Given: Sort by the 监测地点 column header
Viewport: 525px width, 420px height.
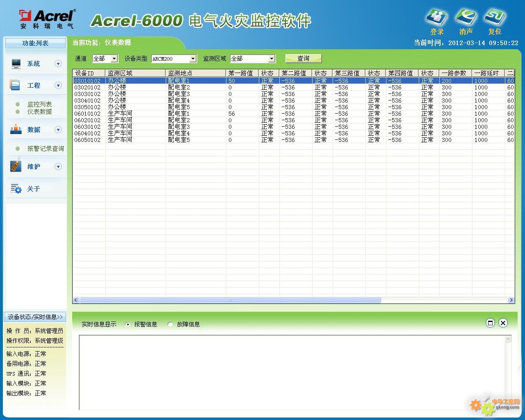Looking at the screenshot, I should point(196,73).
